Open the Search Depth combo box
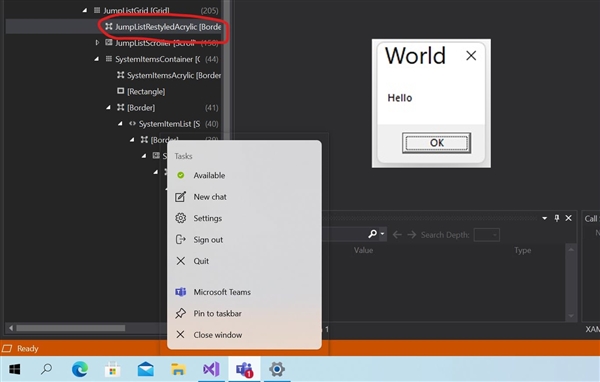The image size is (600, 382). pyautogui.click(x=487, y=235)
